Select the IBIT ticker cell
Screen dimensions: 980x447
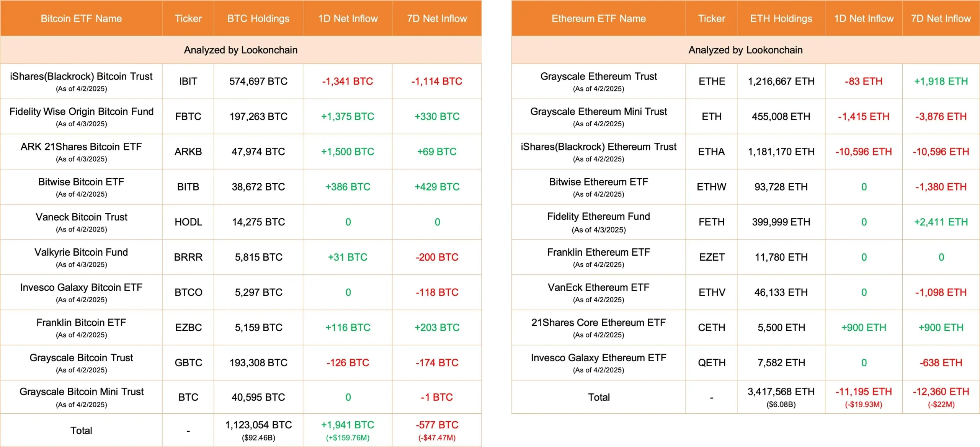point(188,81)
